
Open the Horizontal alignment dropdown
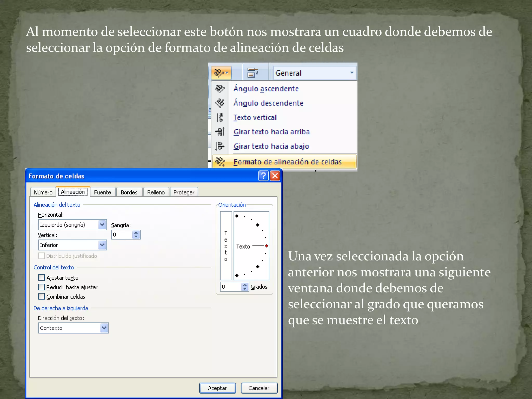[x=102, y=225]
